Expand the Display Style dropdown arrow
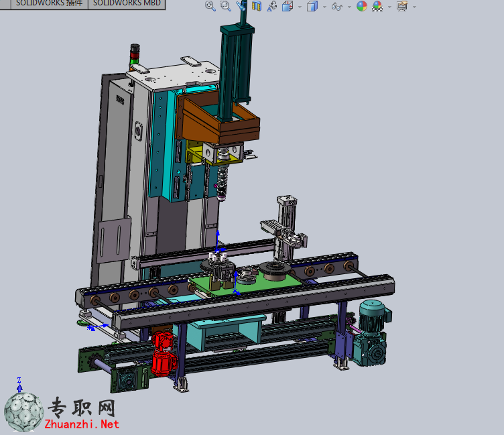The width and height of the screenshot is (504, 435). (324, 7)
